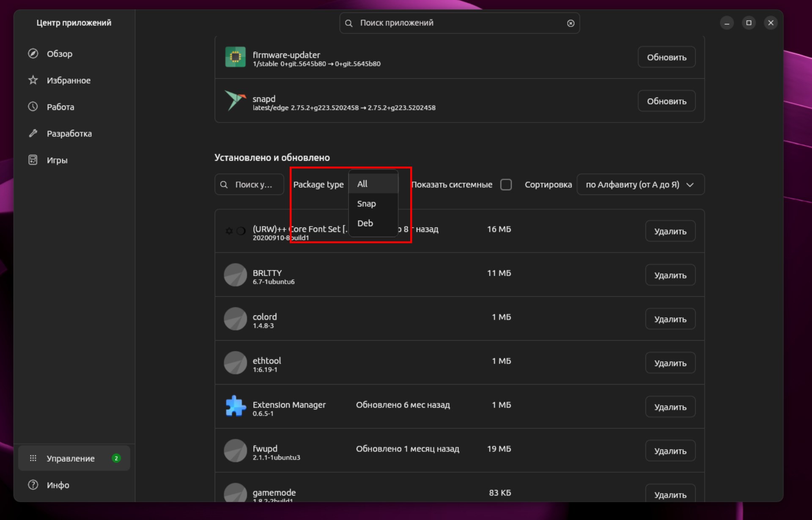Click Обновить for snapd

pyautogui.click(x=666, y=101)
